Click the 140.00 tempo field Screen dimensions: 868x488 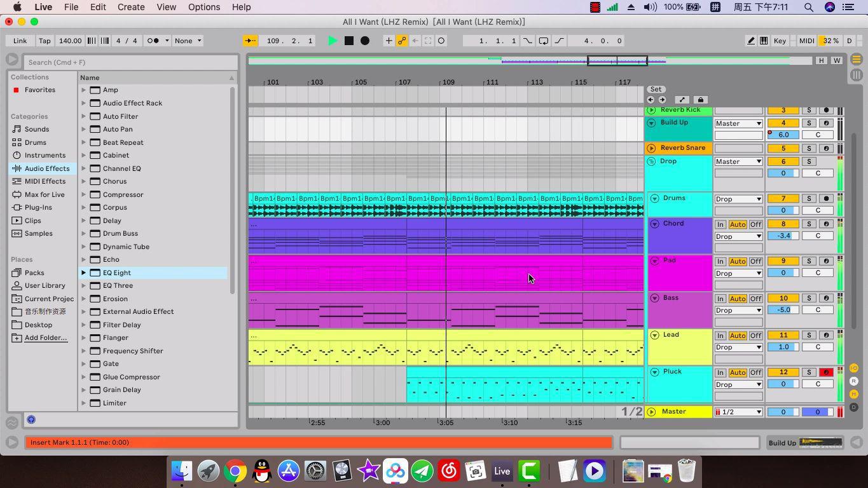(x=70, y=41)
